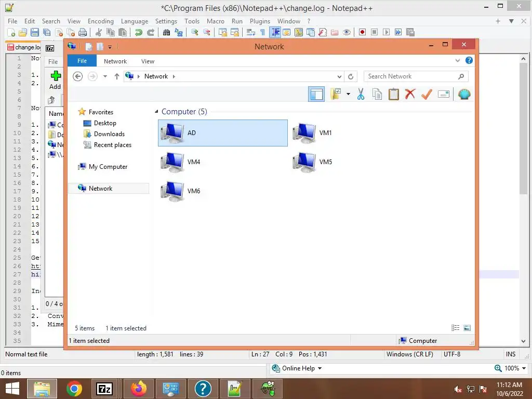
Task: Click the red X Delete icon
Action: (410, 94)
